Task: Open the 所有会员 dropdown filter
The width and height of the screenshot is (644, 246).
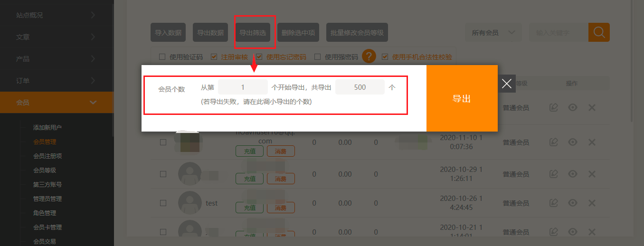Action: (493, 33)
